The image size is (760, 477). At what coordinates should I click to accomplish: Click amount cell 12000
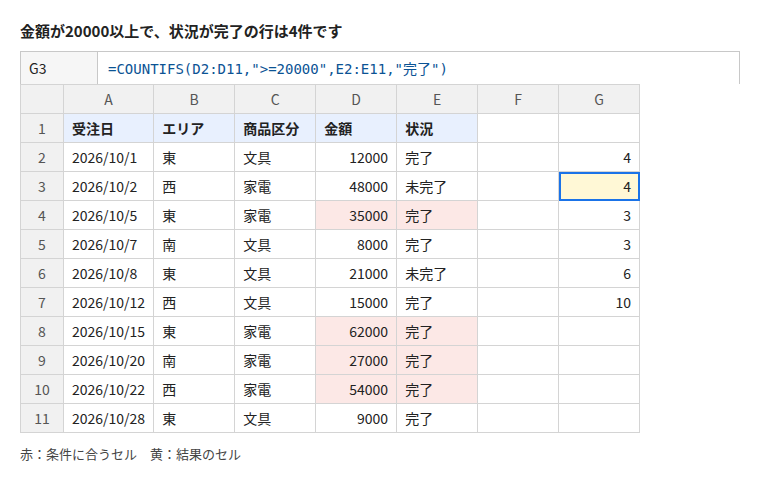(356, 158)
